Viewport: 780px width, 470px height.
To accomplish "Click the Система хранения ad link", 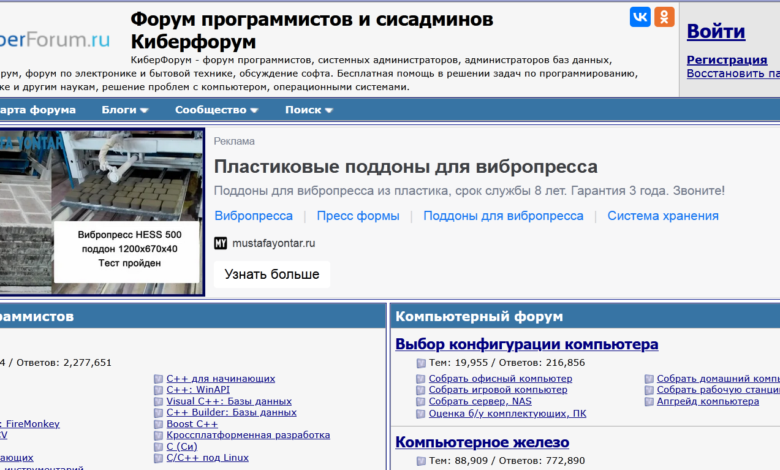I will [663, 216].
